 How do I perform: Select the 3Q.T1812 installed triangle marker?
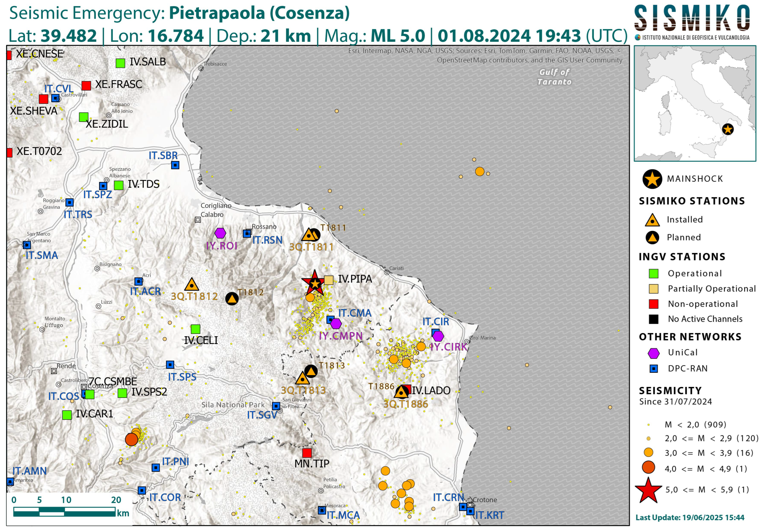click(x=191, y=284)
